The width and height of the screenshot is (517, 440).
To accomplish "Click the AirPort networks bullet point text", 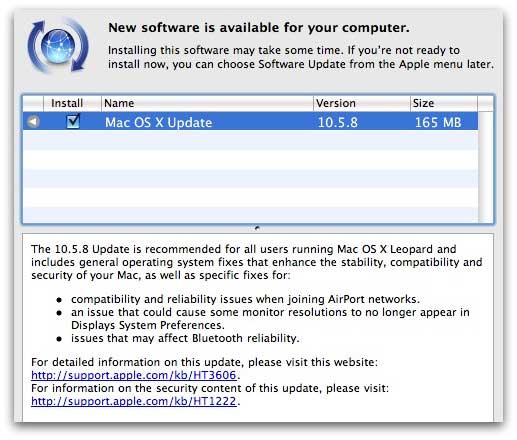I will [245, 299].
